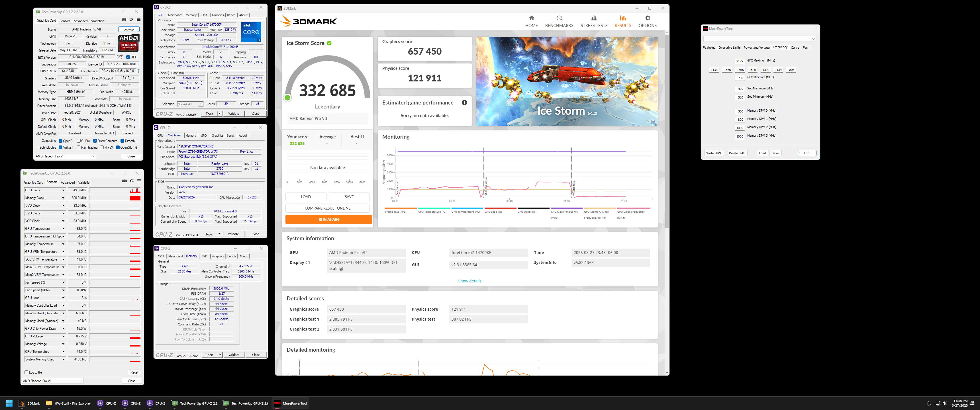Open 3DMark STRESS TESTS icon
980x410 pixels.
click(x=594, y=18)
